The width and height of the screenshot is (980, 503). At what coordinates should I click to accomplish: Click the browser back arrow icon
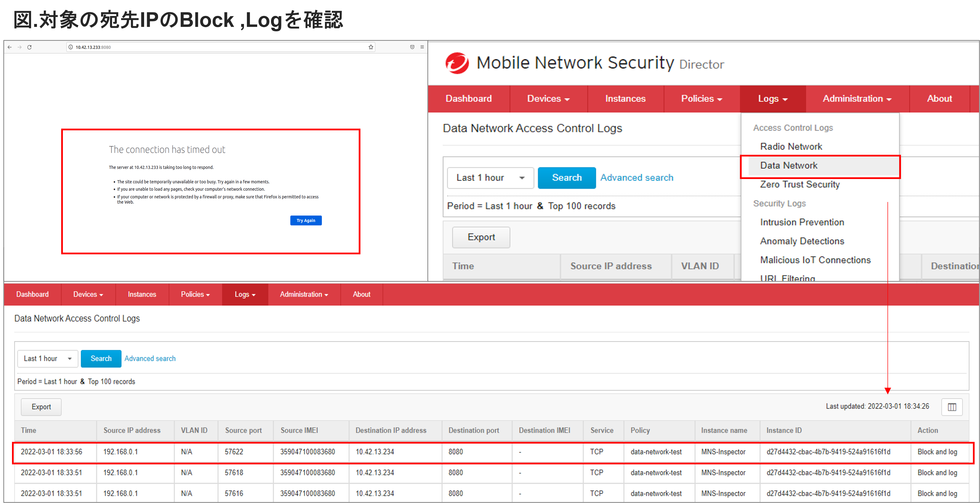pyautogui.click(x=10, y=47)
